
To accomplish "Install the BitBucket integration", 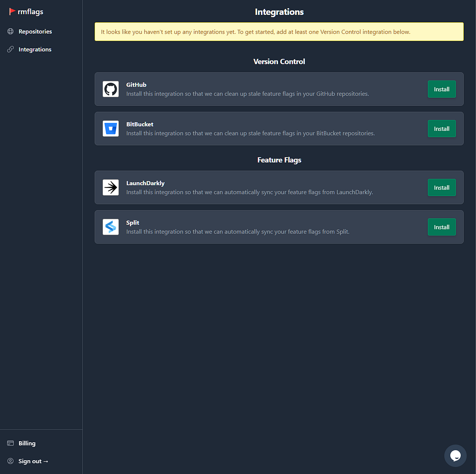I will pos(442,128).
